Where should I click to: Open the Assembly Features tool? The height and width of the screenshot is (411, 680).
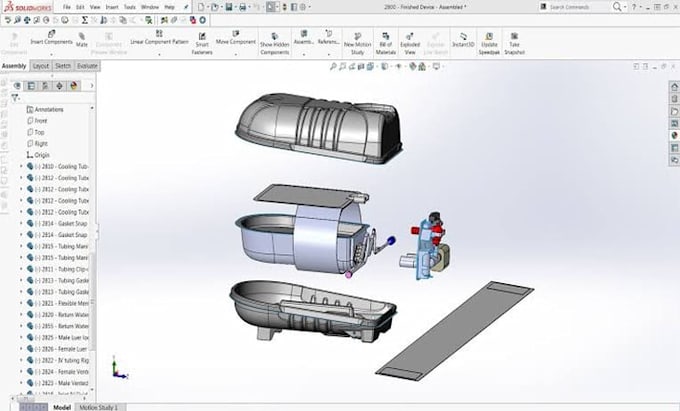point(304,38)
